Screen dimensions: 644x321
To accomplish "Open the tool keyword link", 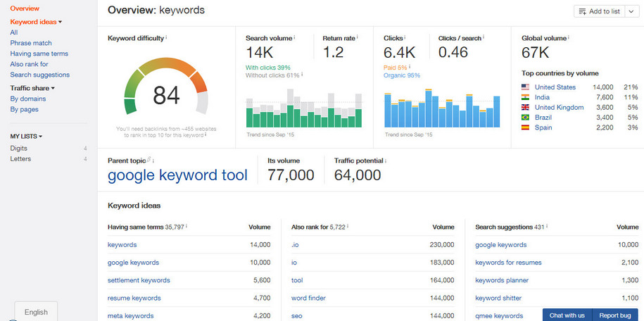I will pos(297,280).
